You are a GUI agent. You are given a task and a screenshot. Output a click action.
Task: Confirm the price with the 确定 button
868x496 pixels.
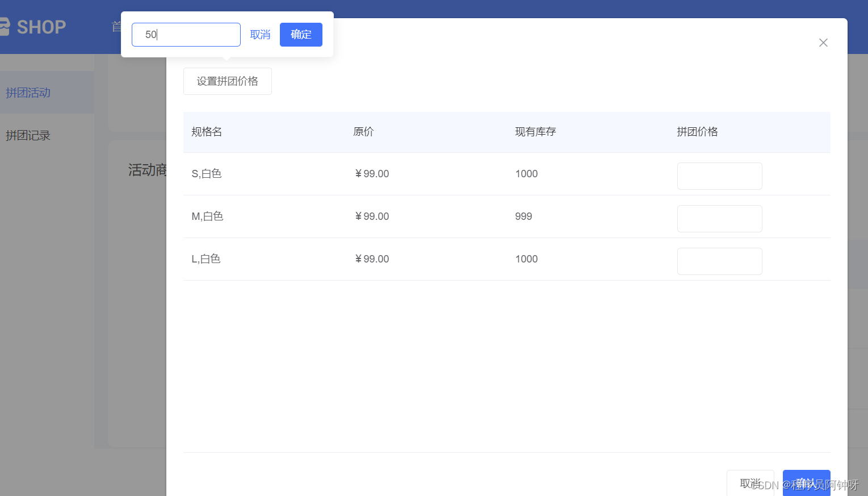click(301, 35)
